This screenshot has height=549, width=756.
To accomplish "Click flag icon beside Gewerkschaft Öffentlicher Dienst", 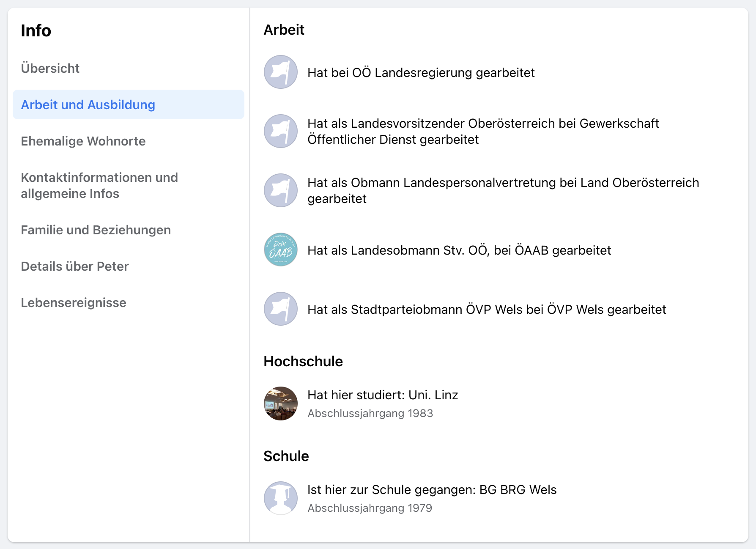I will (281, 131).
